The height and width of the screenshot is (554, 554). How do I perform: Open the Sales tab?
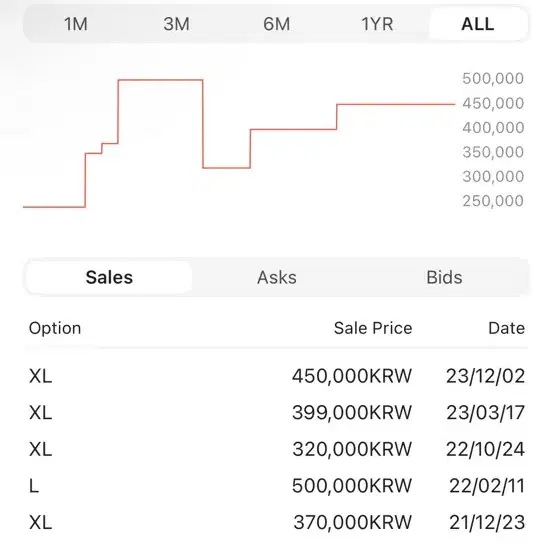tap(109, 277)
